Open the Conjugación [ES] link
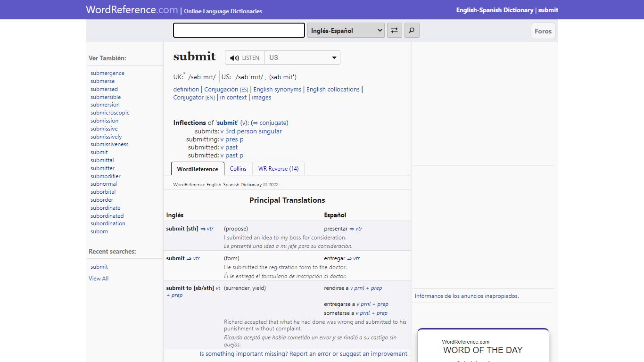Viewport: 644px width, 362px height. click(226, 90)
